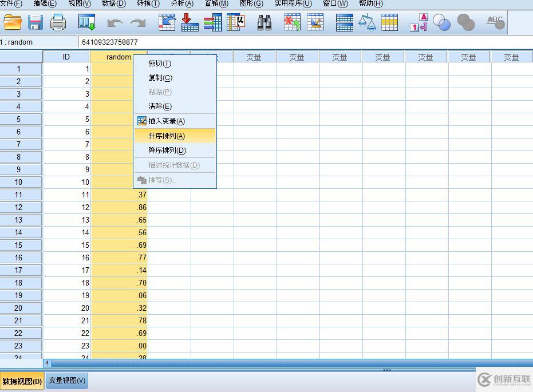The width and height of the screenshot is (533, 392).
Task: Click the Insert variable toolbar icon
Action: click(x=315, y=22)
